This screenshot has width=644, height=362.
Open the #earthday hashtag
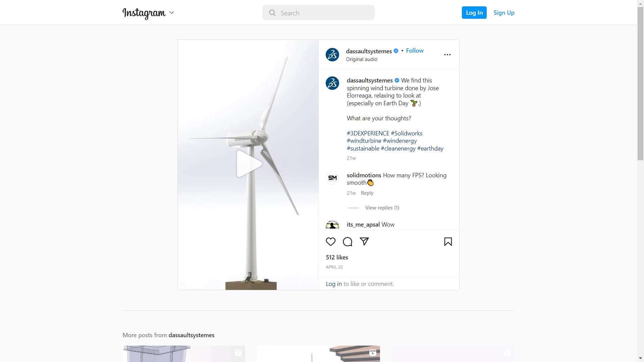(430, 148)
